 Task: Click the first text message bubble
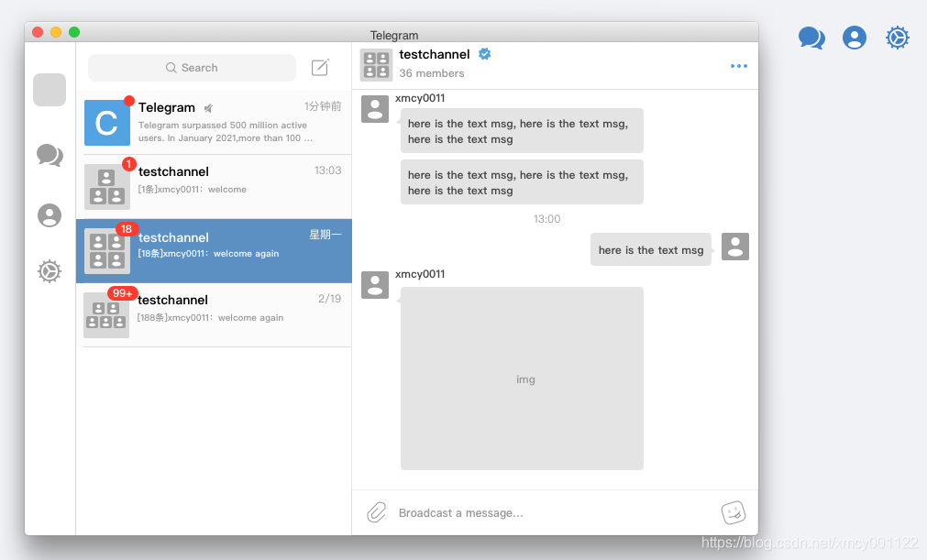click(522, 130)
